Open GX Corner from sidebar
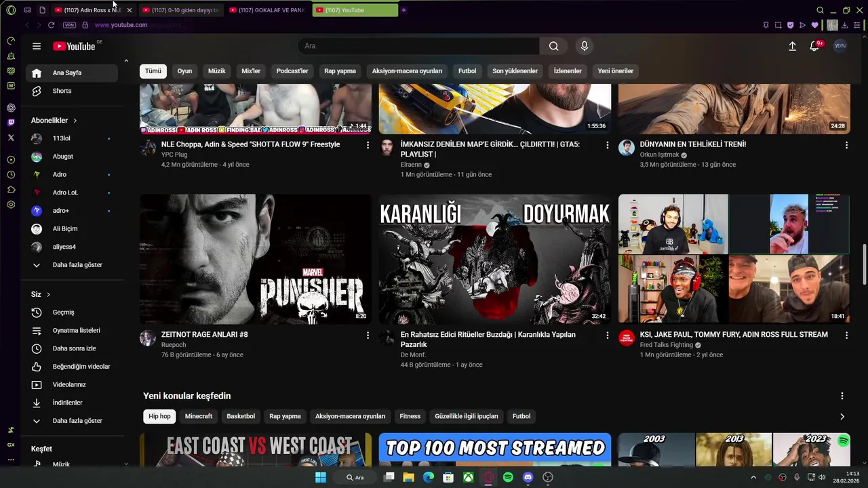Image resolution: width=868 pixels, height=488 pixels. coord(11,445)
